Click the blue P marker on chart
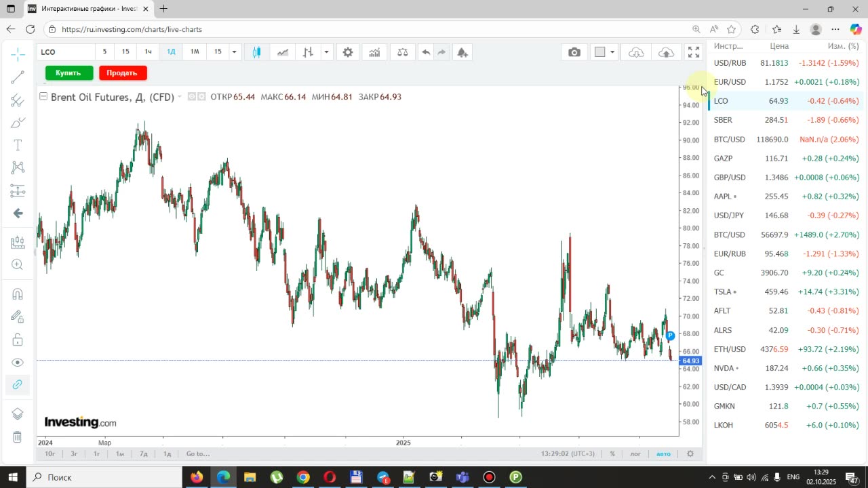Screen dimensions: 868x488 [x=670, y=335]
